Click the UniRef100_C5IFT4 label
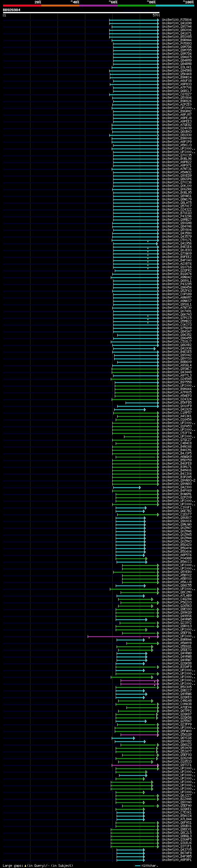The height and width of the screenshot is (868, 197). point(176,433)
